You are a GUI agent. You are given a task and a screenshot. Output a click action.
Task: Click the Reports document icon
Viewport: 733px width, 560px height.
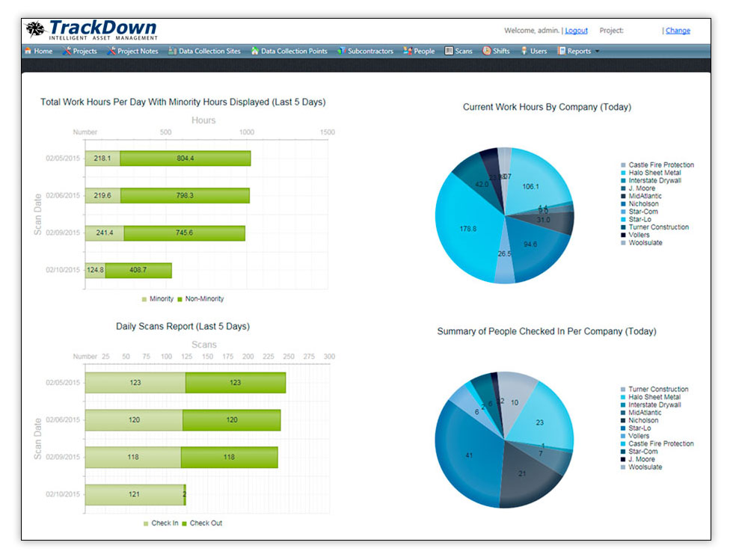(562, 51)
